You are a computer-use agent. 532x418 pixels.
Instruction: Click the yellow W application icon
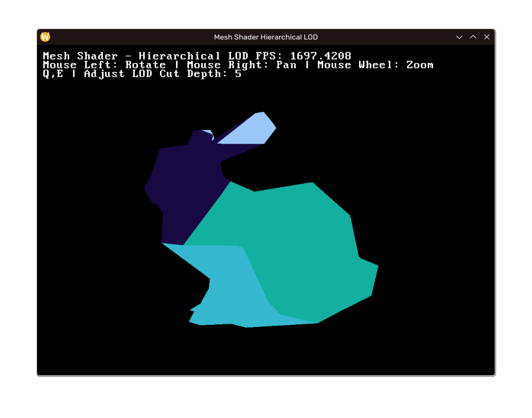pyautogui.click(x=45, y=37)
